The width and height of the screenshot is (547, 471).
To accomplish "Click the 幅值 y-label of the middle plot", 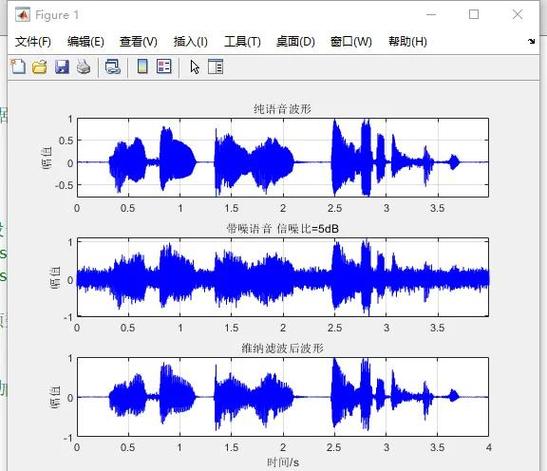I will click(x=56, y=277).
